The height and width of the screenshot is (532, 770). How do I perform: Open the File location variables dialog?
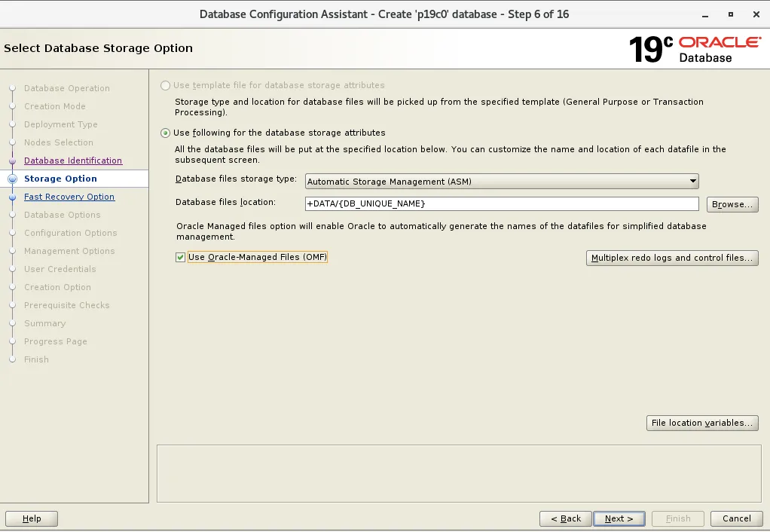tap(702, 423)
